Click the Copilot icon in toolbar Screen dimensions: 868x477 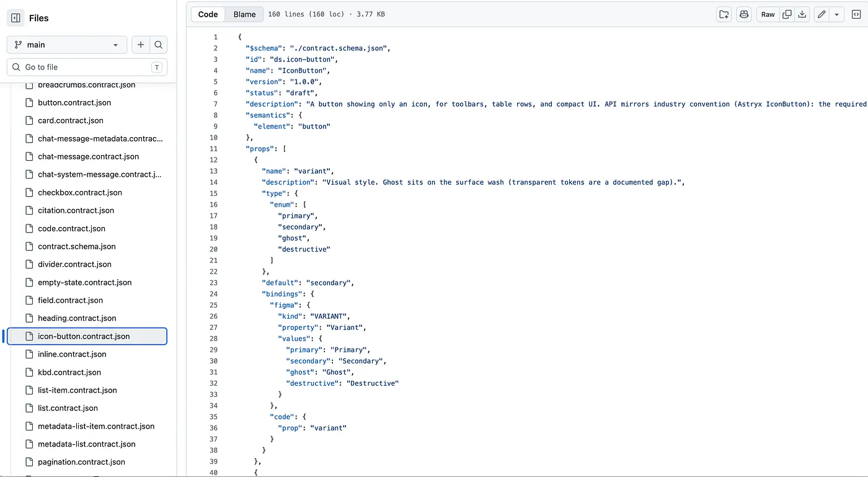[744, 14]
